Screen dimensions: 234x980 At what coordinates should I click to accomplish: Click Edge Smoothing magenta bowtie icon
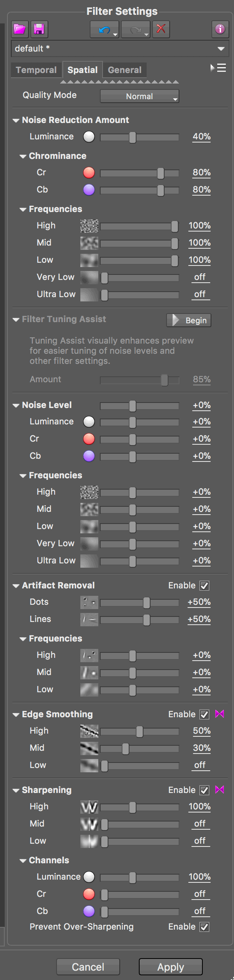pos(220,714)
